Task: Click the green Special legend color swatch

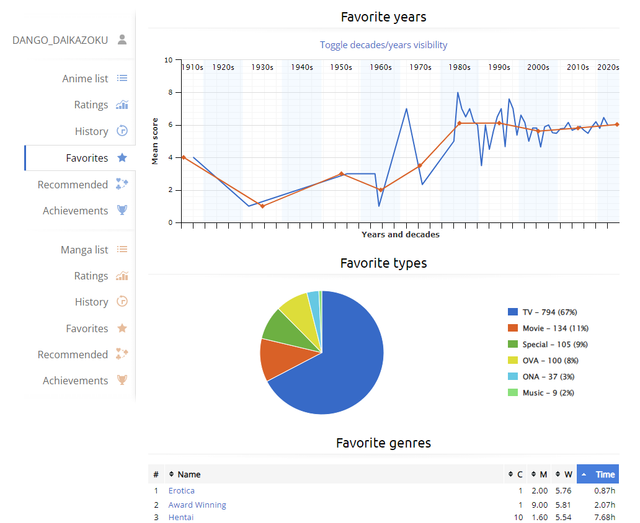Action: point(513,344)
